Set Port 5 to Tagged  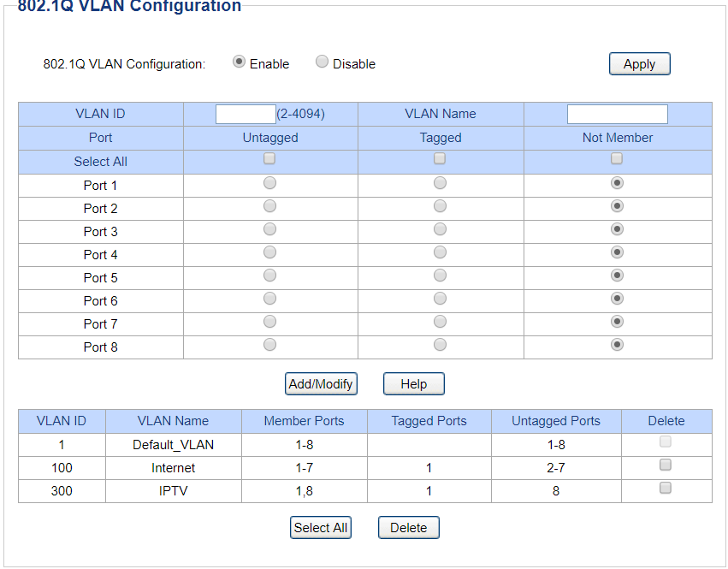point(440,276)
